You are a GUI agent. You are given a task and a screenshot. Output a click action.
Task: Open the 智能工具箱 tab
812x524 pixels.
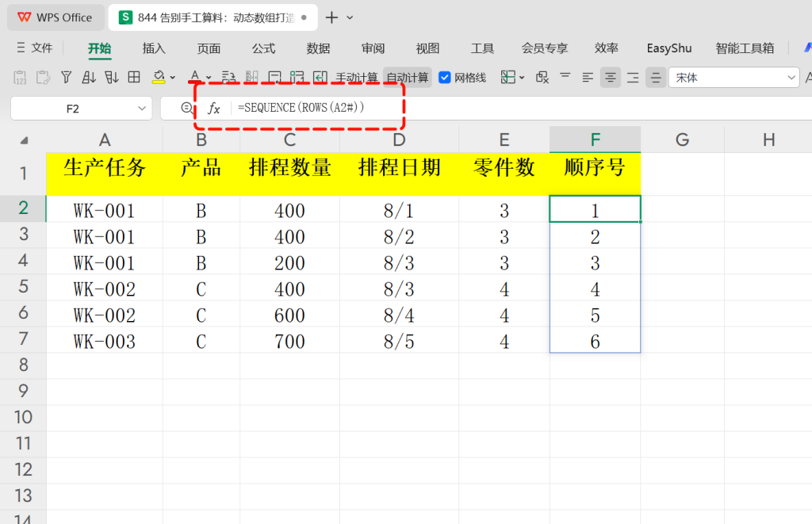[745, 48]
